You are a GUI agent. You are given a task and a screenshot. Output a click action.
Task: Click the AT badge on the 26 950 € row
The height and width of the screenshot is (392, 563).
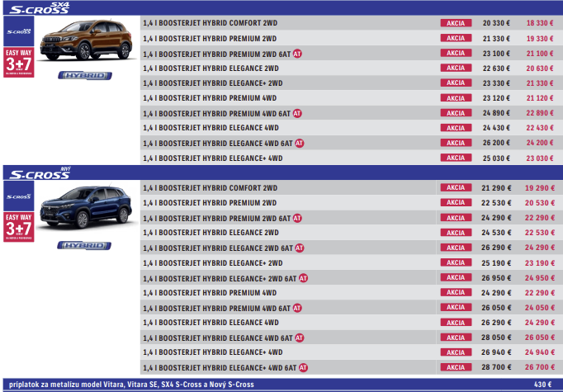tap(303, 278)
